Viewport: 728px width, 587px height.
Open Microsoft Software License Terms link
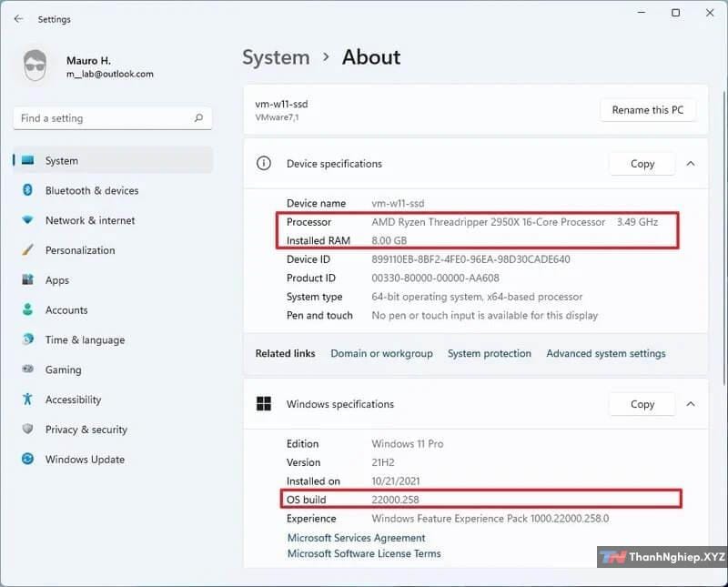[x=364, y=553]
